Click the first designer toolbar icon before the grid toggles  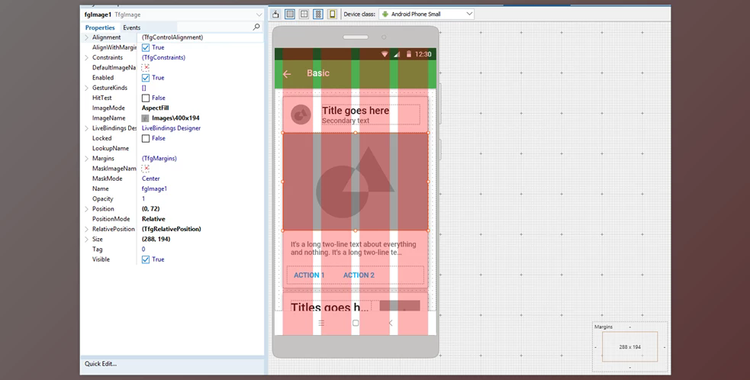point(276,14)
